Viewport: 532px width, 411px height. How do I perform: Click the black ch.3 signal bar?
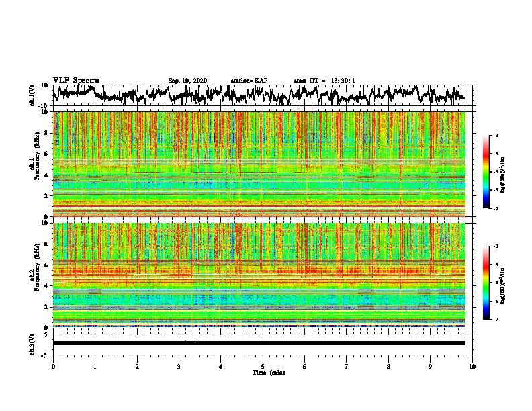[259, 343]
